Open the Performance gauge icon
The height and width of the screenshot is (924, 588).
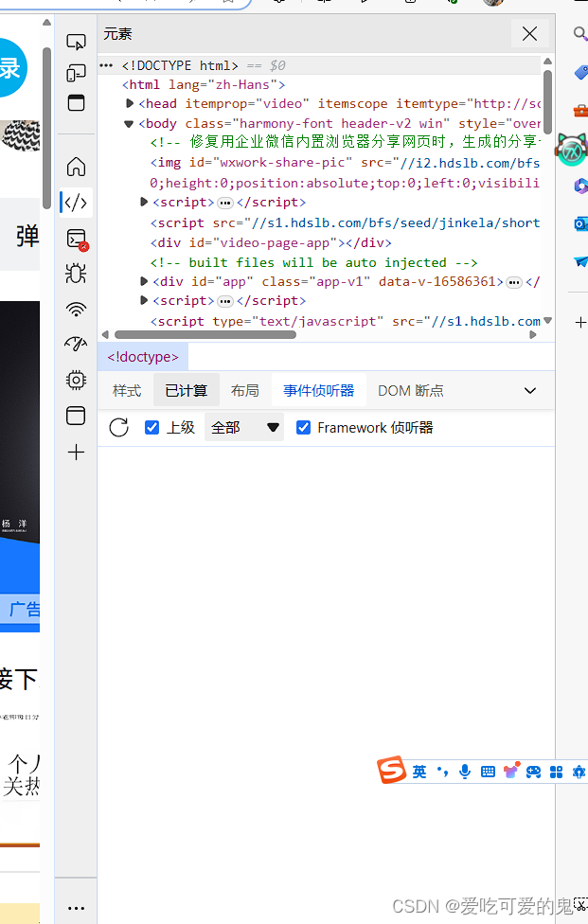click(x=76, y=344)
